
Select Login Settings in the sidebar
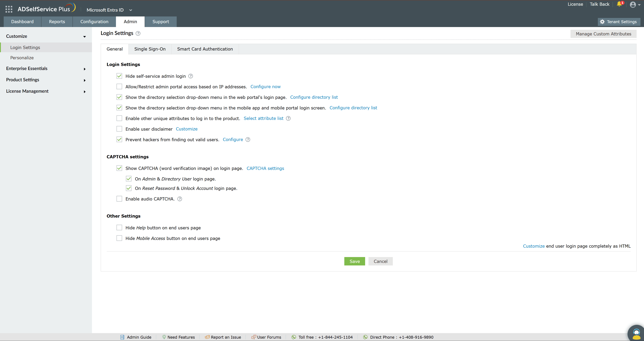pyautogui.click(x=46, y=48)
